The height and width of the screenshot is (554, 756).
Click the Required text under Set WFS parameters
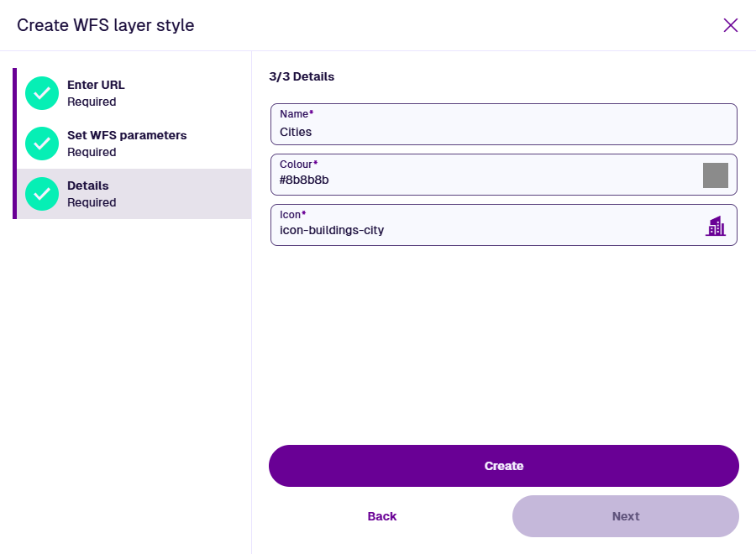92,152
